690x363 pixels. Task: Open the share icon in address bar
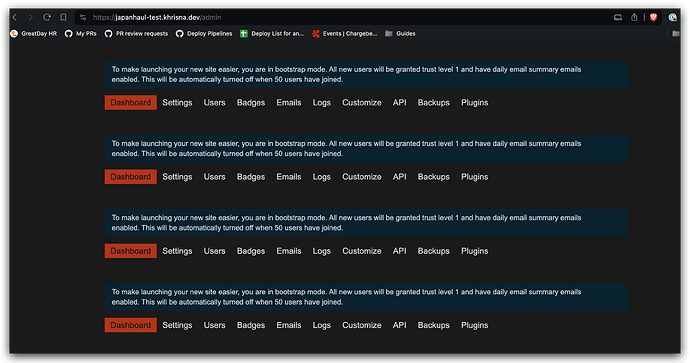[634, 17]
